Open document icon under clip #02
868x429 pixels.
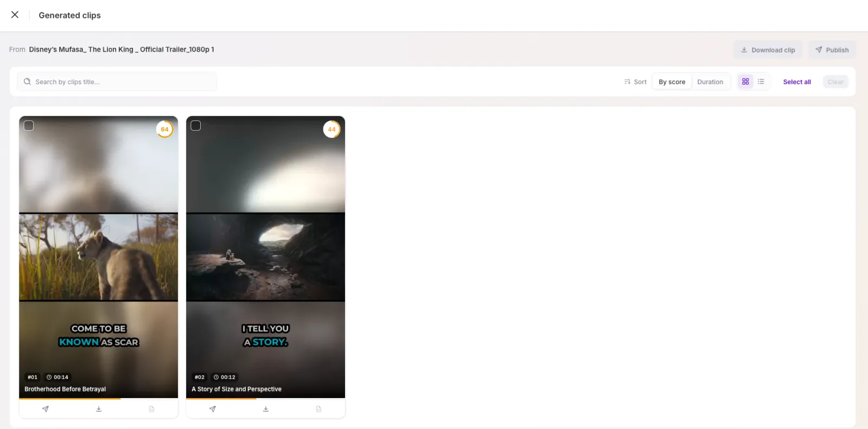pos(318,409)
